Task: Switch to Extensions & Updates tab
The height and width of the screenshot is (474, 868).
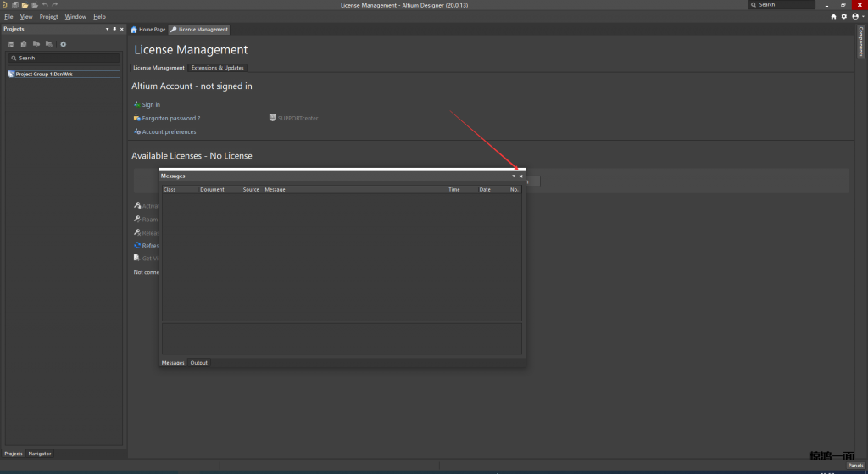Action: (x=217, y=68)
